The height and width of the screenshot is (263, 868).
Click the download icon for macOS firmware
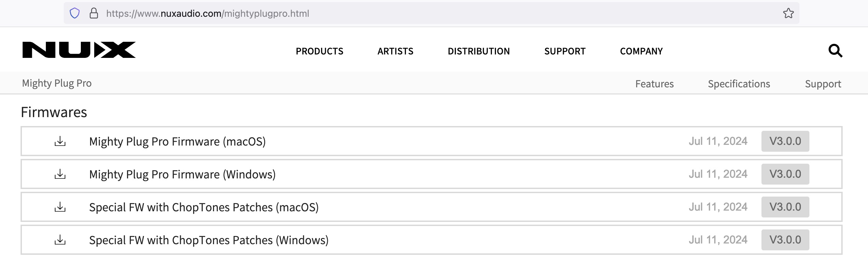[60, 141]
